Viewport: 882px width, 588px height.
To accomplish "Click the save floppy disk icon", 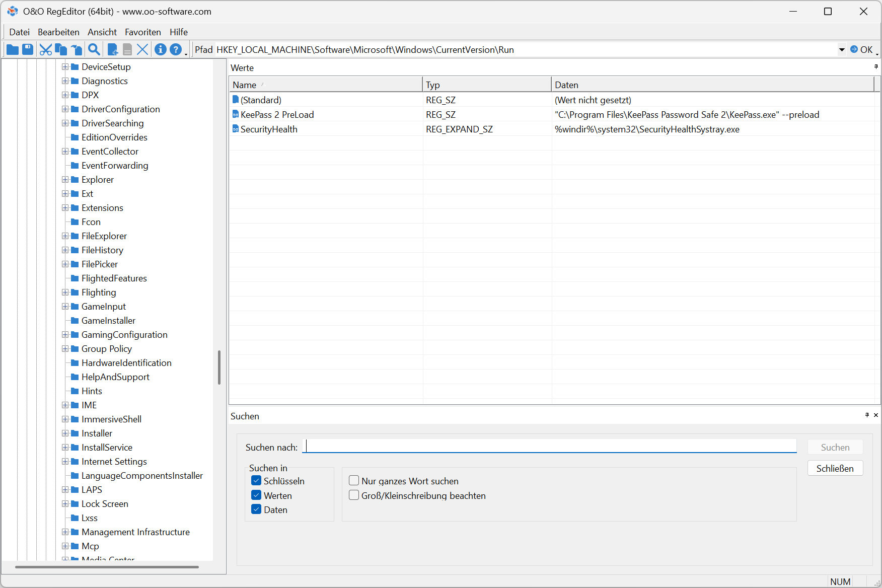I will (28, 49).
